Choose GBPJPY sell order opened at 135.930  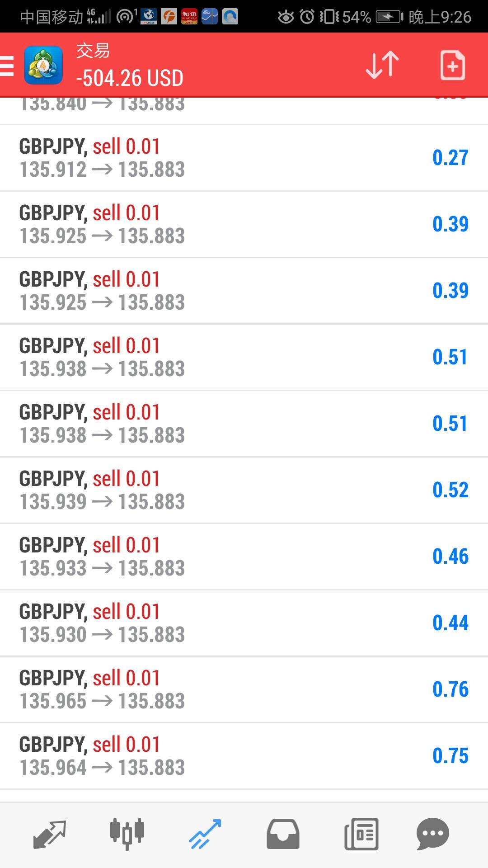click(244, 623)
